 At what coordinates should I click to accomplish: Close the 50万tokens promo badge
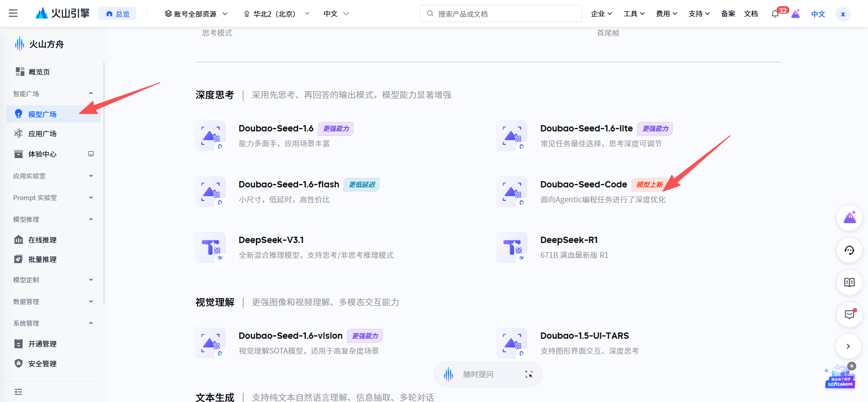coord(852,366)
